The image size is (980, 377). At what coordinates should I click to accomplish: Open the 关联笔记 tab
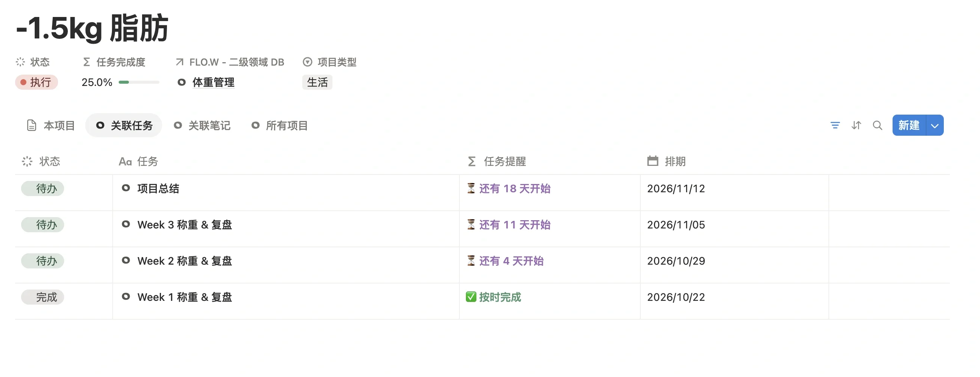pos(202,125)
